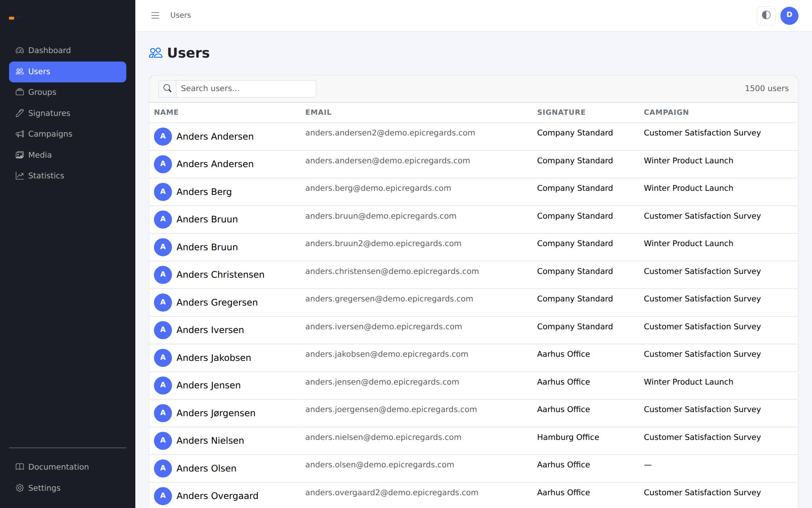Click avatar icon for Anders Iversen
This screenshot has width=812, height=508.
coord(163,330)
